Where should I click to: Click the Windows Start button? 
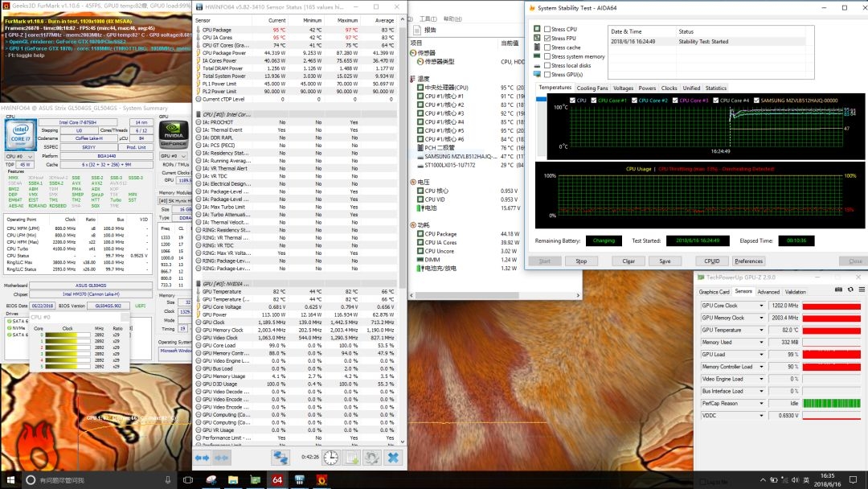click(x=10, y=479)
